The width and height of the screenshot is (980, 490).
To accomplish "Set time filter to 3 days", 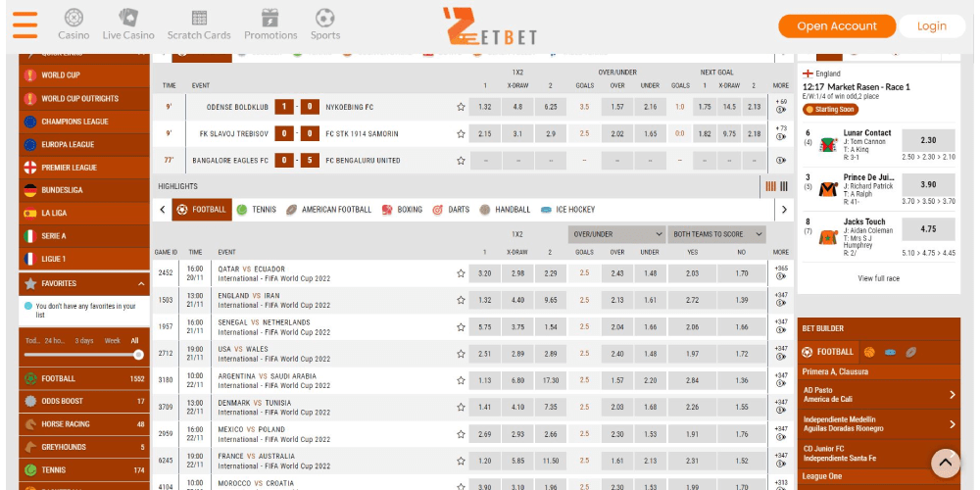I will click(83, 341).
